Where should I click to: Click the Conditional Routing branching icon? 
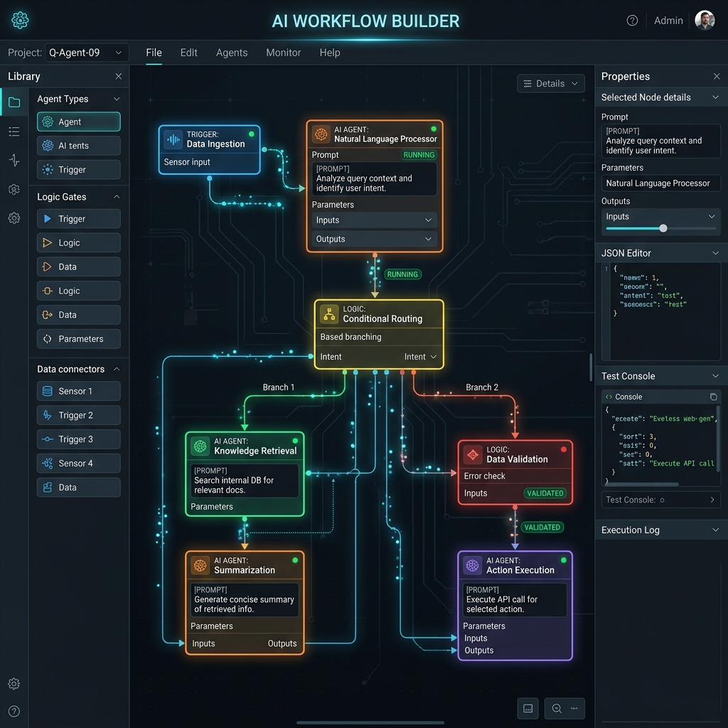coord(329,314)
